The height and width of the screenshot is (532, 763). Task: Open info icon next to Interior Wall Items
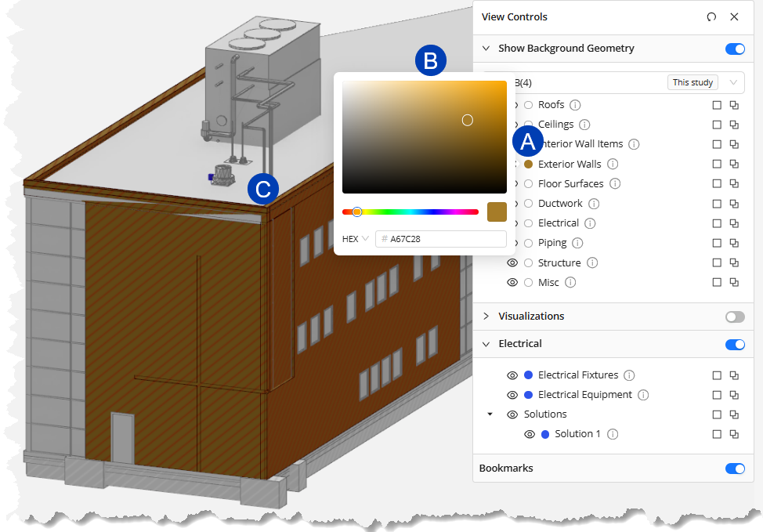pos(634,144)
